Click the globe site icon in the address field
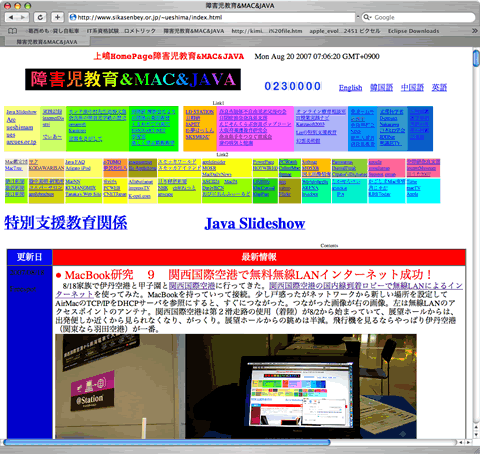The width and height of the screenshot is (480, 454). (x=73, y=17)
